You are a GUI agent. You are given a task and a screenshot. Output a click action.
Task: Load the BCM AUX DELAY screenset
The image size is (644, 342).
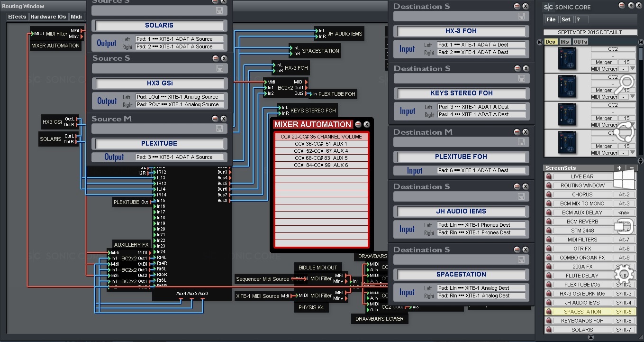pos(582,213)
